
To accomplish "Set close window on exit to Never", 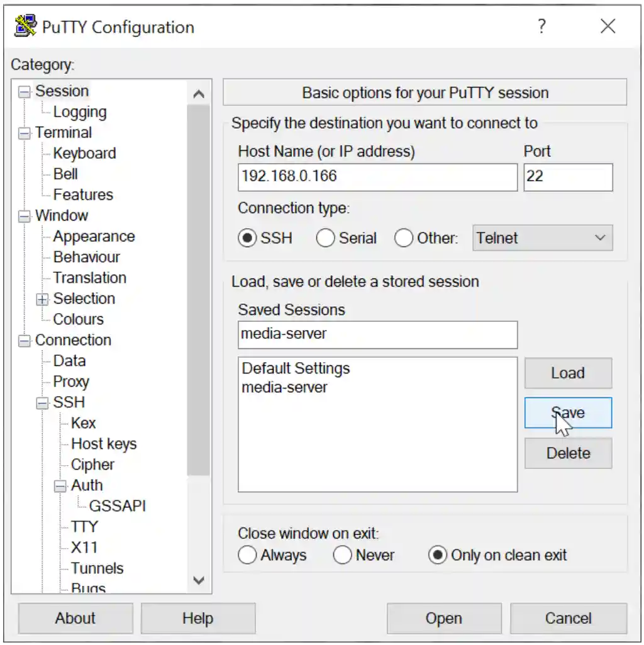I will click(x=343, y=555).
